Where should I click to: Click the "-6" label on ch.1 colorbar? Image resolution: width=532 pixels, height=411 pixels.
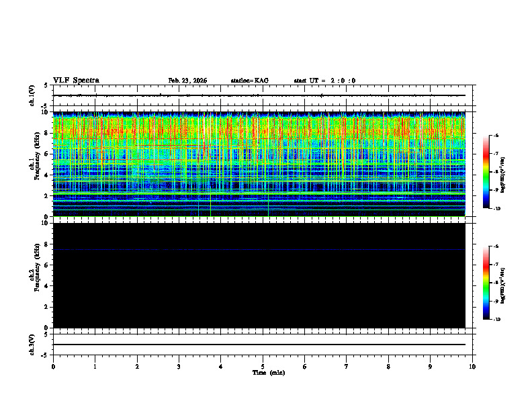click(x=496, y=135)
